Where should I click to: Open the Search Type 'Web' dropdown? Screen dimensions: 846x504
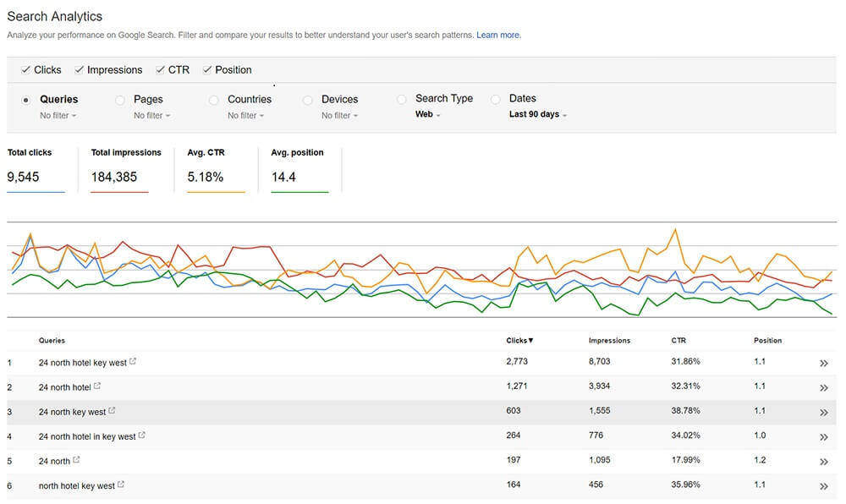coord(427,114)
